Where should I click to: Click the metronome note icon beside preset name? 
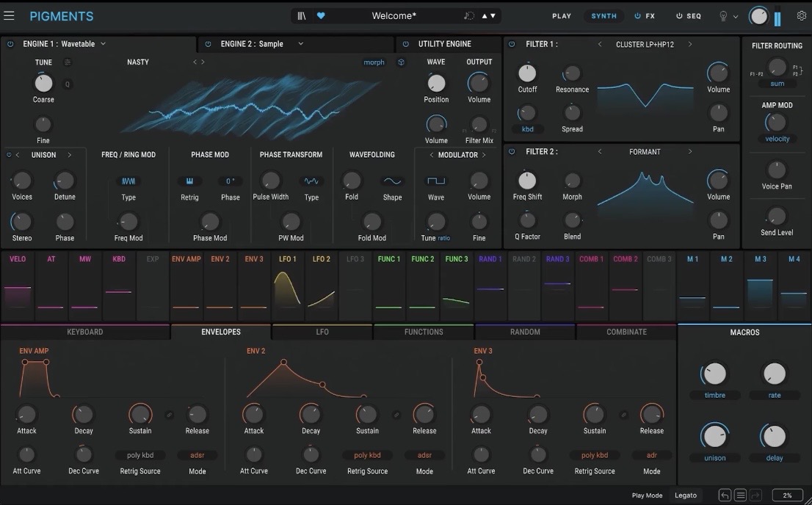click(x=469, y=15)
